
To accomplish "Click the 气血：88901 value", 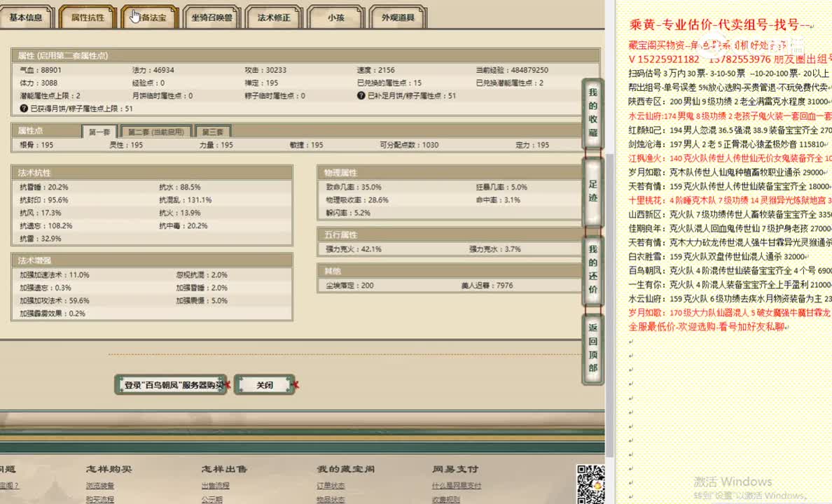I will (x=41, y=70).
